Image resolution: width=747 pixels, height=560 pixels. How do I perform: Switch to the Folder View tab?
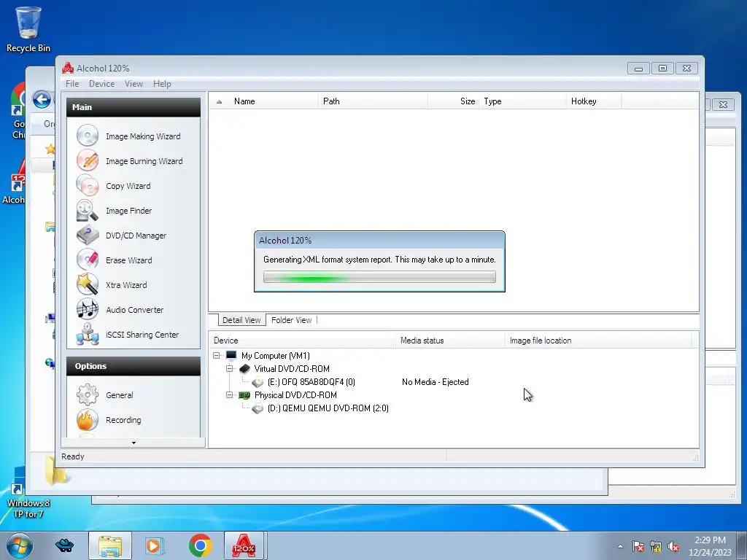pyautogui.click(x=292, y=320)
